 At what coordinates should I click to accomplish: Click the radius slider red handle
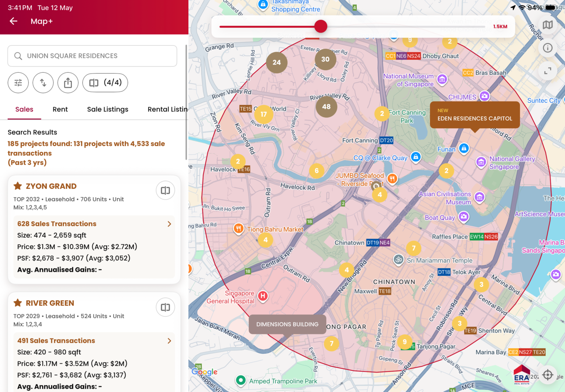pos(321,26)
